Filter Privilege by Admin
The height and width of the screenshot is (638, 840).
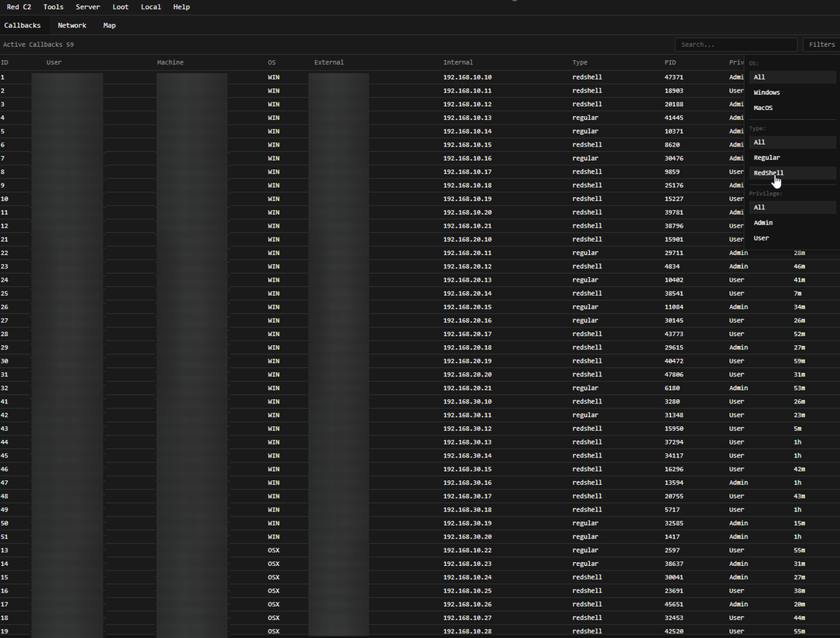coord(792,222)
